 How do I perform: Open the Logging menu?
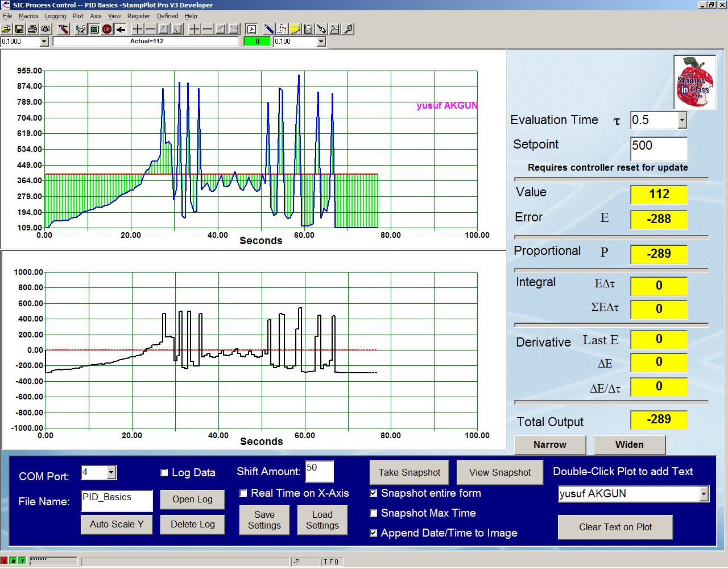click(55, 16)
